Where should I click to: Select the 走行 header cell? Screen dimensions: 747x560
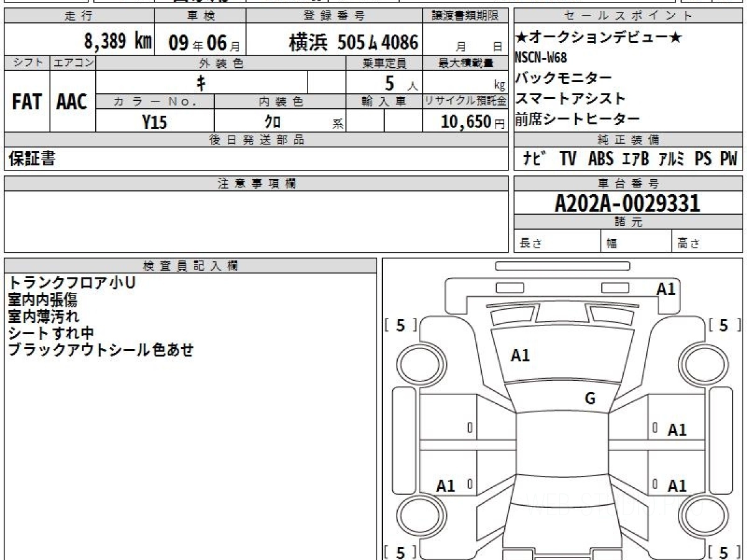[x=79, y=16]
